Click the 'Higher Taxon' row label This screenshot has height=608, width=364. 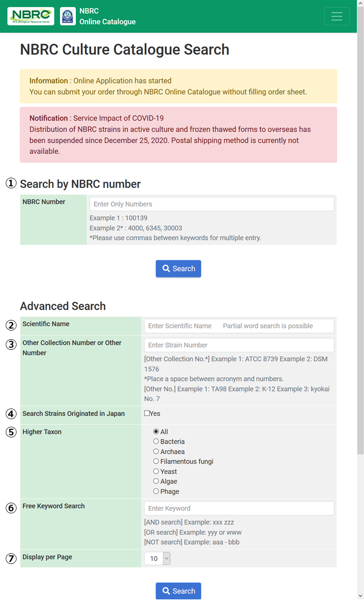42,432
